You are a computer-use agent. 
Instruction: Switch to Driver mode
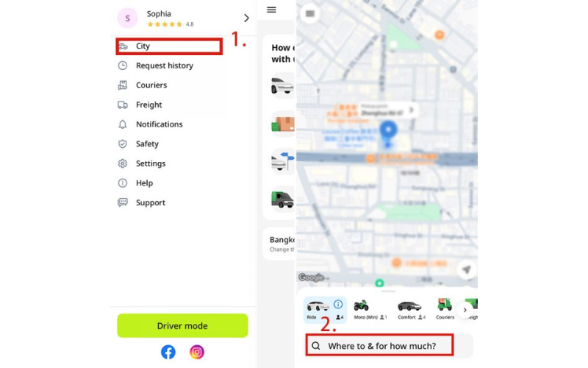(182, 325)
